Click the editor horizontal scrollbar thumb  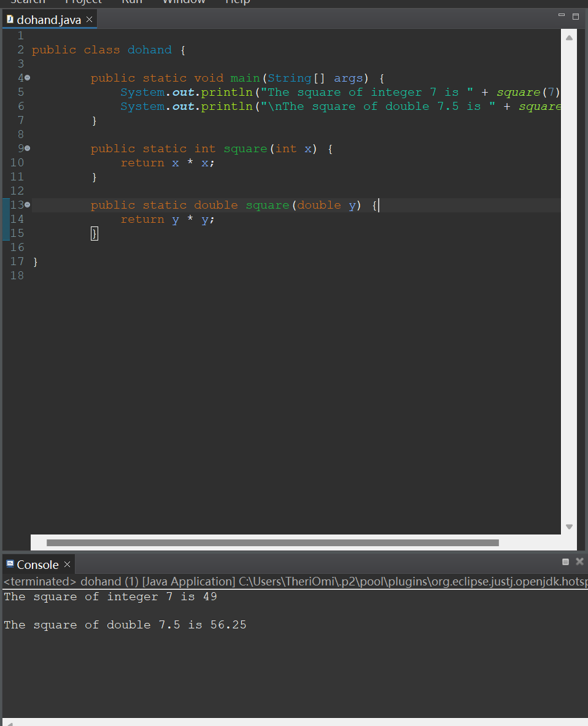click(273, 543)
